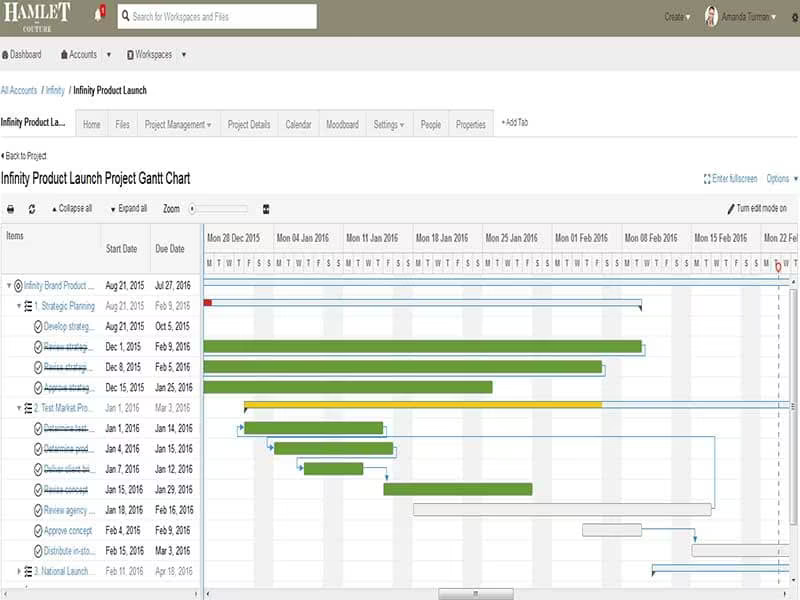
Task: Toggle completion circle for Distribute in-store task
Action: click(x=38, y=552)
